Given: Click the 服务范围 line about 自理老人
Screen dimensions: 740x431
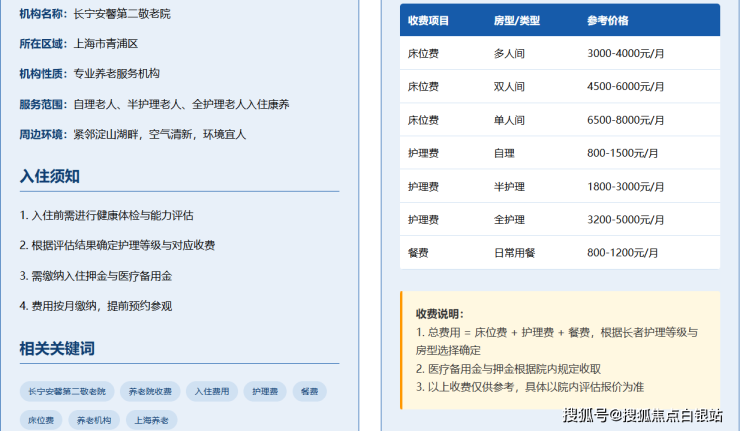Looking at the screenshot, I should click(154, 104).
